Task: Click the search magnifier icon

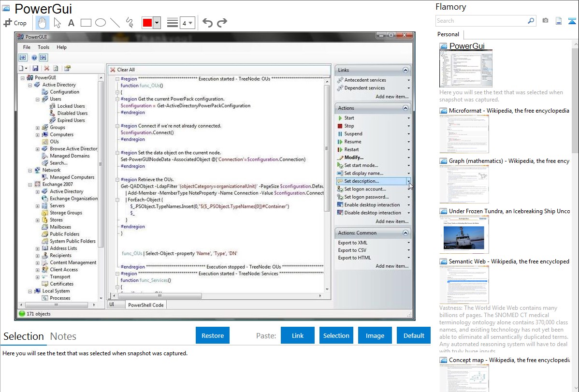Action: (531, 21)
